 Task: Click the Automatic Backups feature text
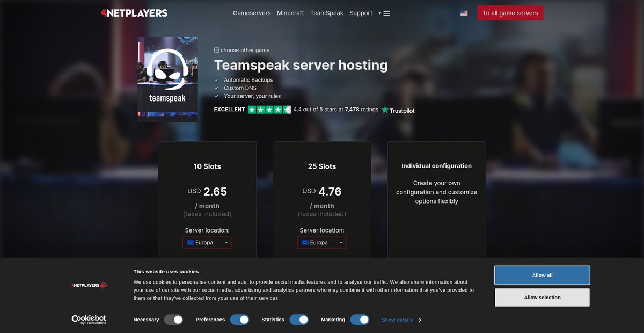pyautogui.click(x=248, y=79)
